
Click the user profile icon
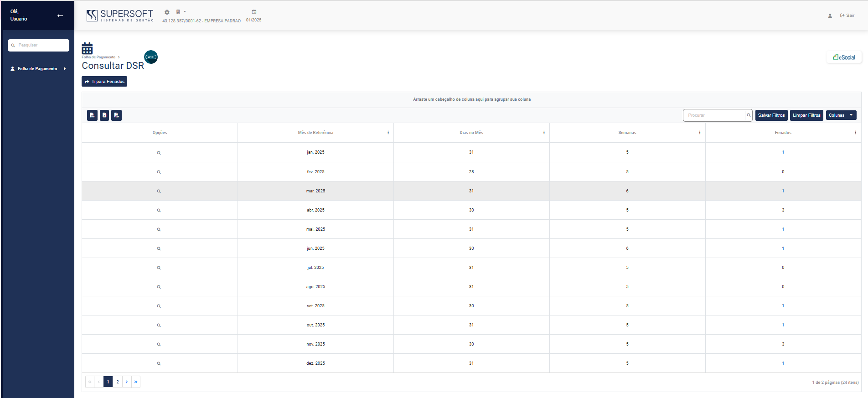click(x=830, y=16)
